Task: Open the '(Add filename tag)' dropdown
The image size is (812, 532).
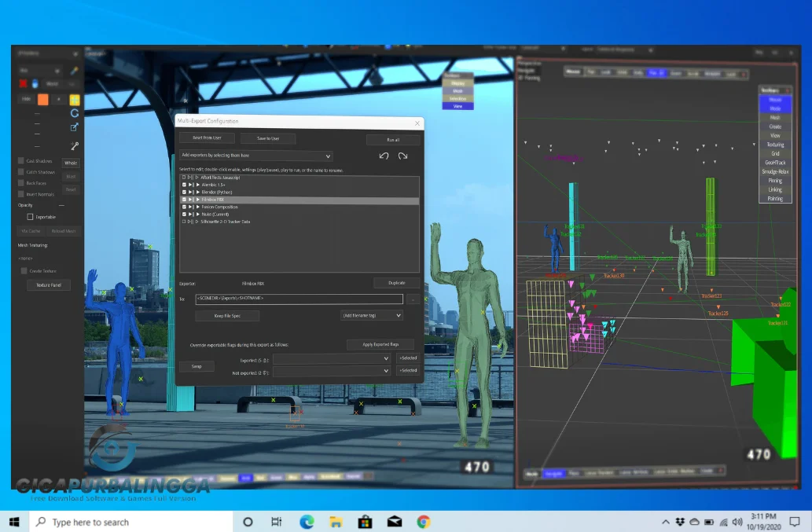Action: pos(371,315)
